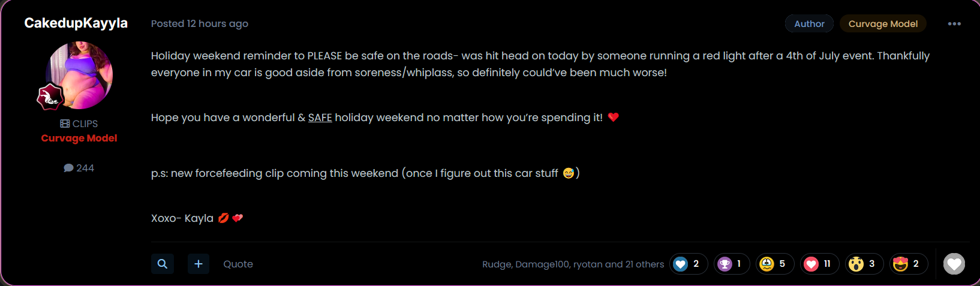Click the plus multi-quote button
980x286 pixels.
[x=199, y=264]
